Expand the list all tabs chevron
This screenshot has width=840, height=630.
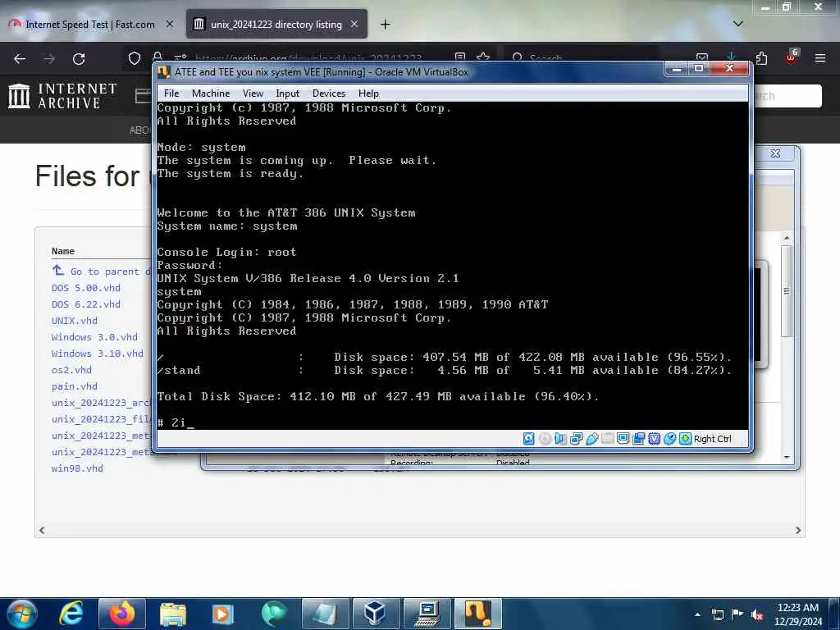click(x=737, y=24)
